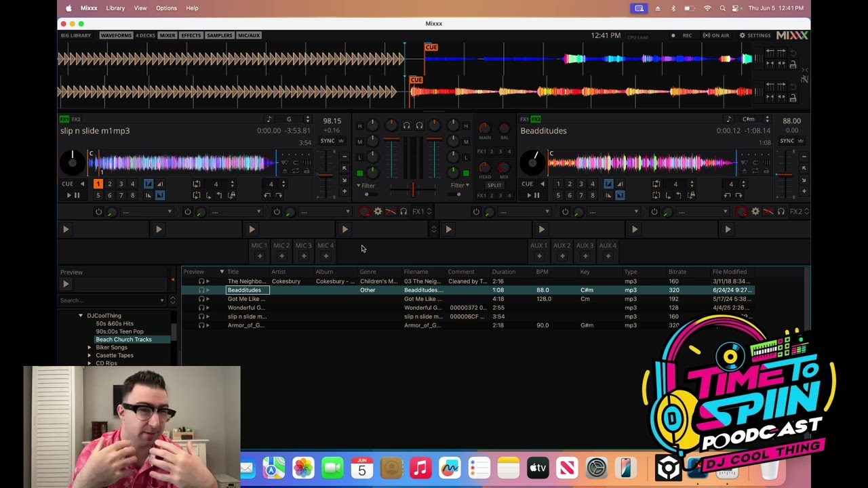Viewport: 868px width, 488px height.
Task: Start playback on the left deck
Action: click(73, 195)
